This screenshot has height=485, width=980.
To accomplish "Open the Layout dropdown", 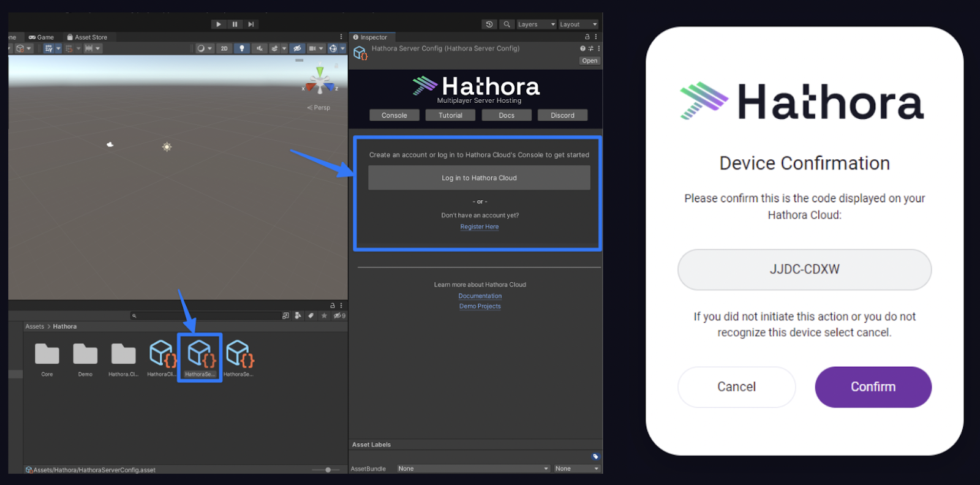I will 578,24.
